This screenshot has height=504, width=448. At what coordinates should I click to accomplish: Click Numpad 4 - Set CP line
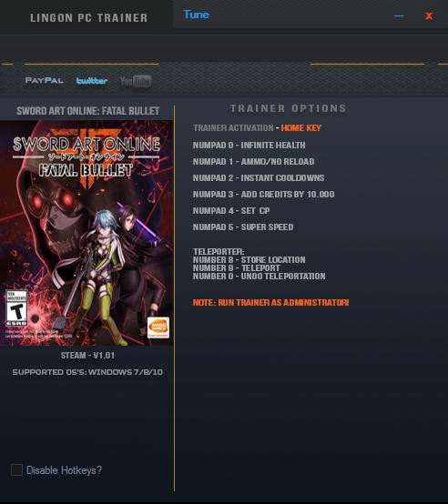(231, 211)
